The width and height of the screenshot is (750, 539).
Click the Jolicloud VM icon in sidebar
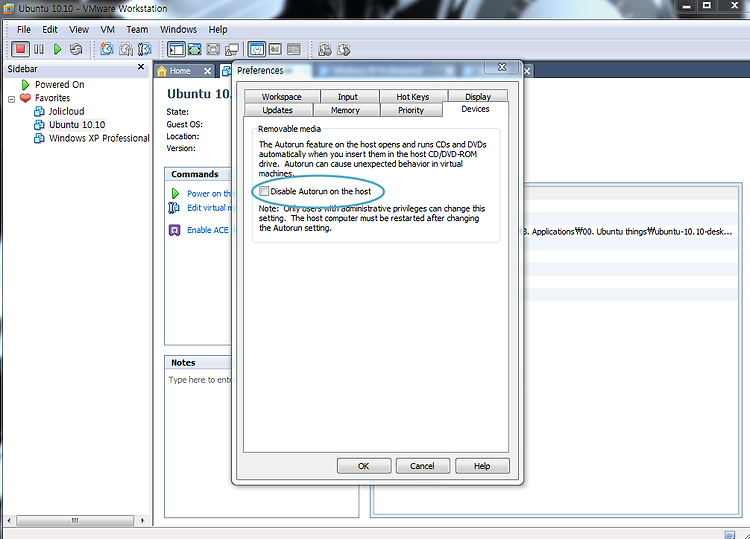pyautogui.click(x=39, y=111)
